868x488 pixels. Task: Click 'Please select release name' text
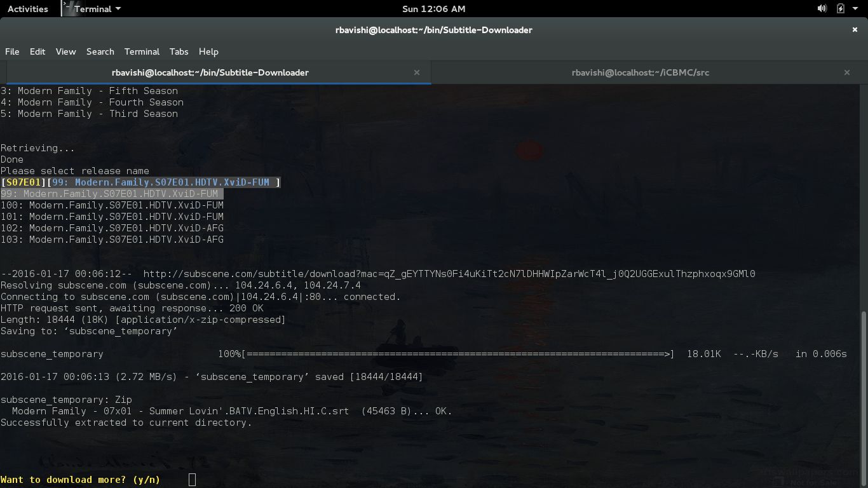tap(75, 171)
